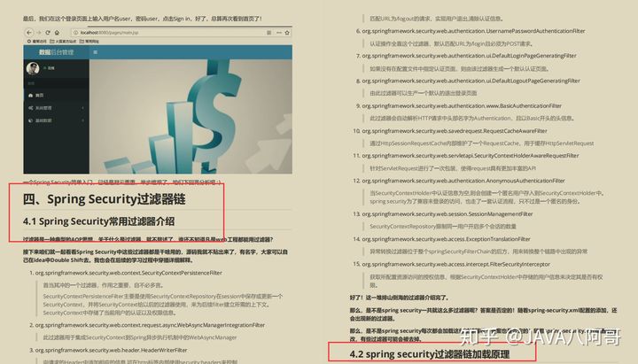Click the reader view icon in the address bar

[x=269, y=33]
